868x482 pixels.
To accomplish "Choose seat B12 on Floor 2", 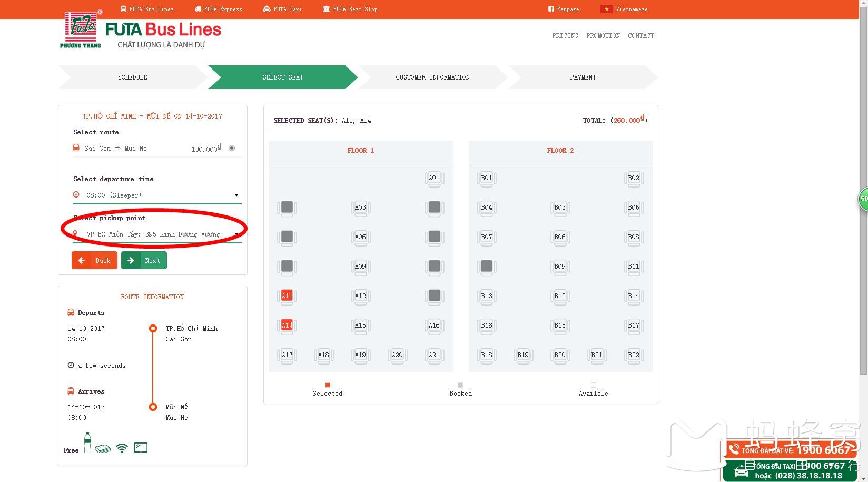I will click(560, 296).
